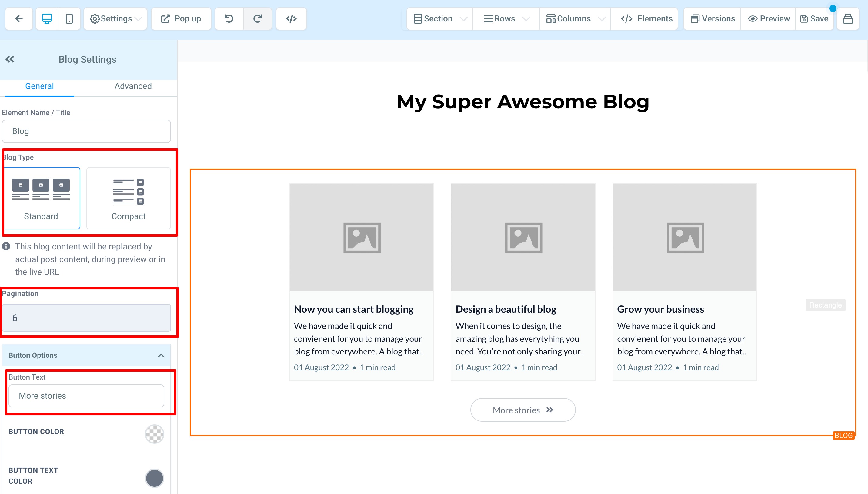
Task: Select the Compact blog type
Action: click(x=129, y=198)
